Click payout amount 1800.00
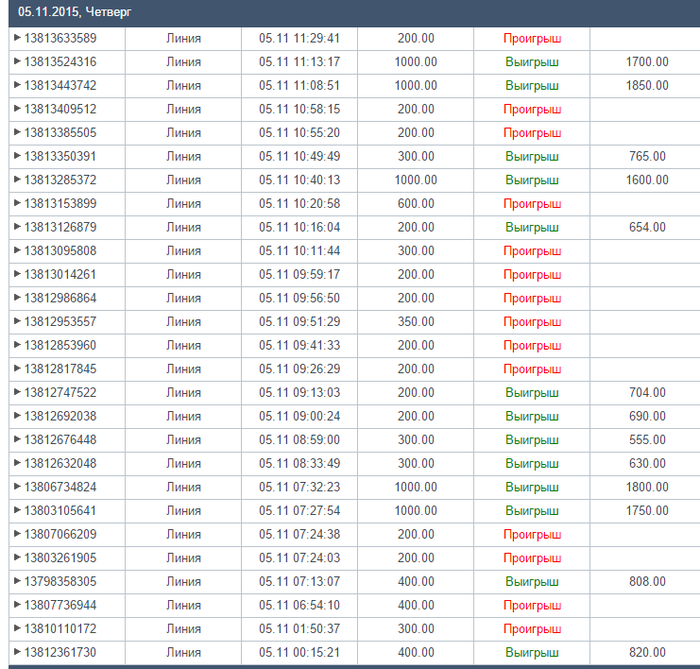This screenshot has width=700, height=669. click(x=647, y=487)
